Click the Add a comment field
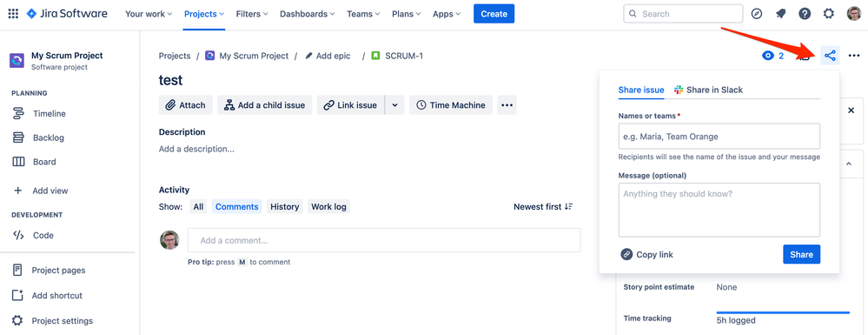Viewport: 868px width, 335px height. 384,241
